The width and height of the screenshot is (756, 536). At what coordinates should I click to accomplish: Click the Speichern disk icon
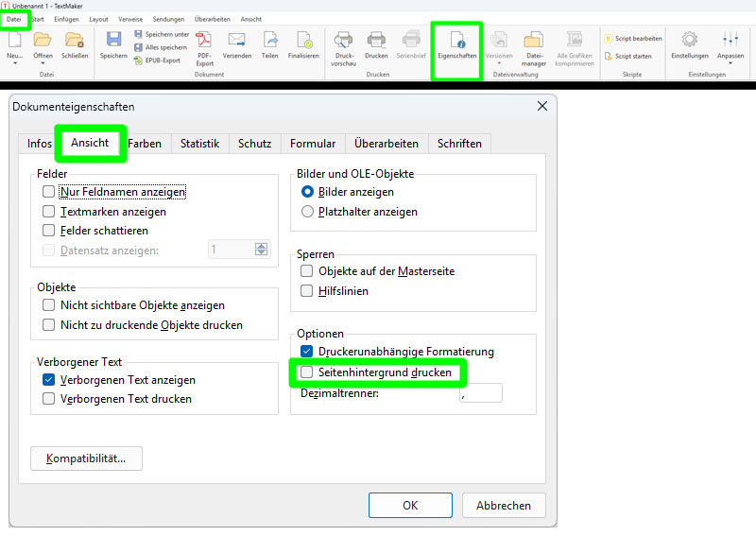[x=113, y=41]
